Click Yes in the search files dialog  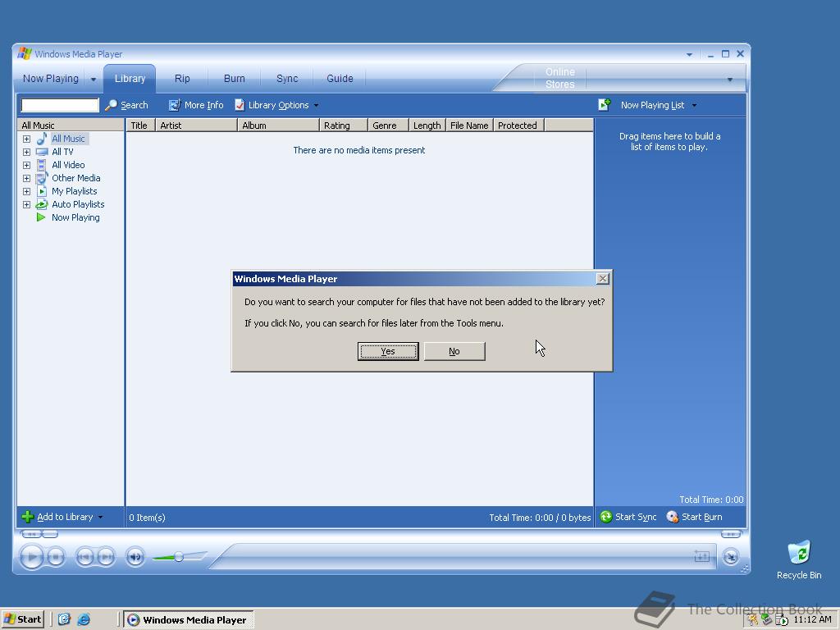[388, 351]
